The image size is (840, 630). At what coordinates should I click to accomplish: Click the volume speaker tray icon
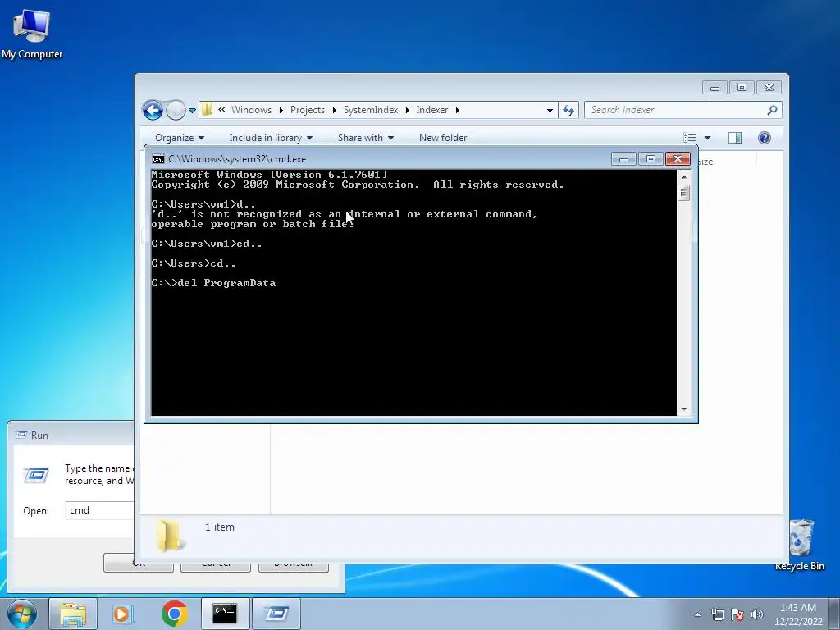click(757, 614)
